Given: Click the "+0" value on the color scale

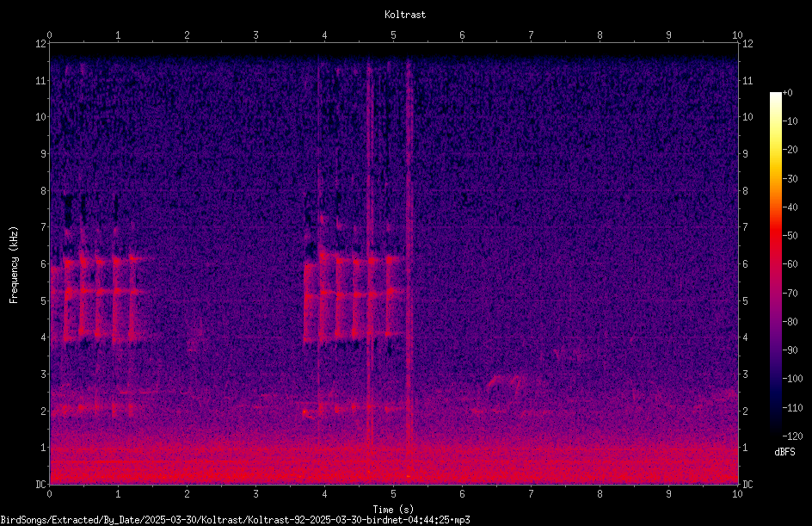Looking at the screenshot, I should (787, 93).
